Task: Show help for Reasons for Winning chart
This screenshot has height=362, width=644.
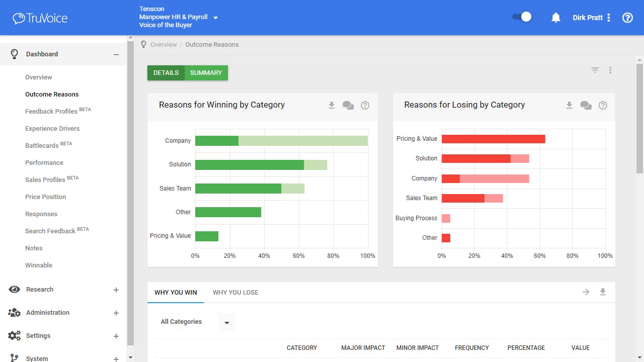Action: [x=365, y=105]
